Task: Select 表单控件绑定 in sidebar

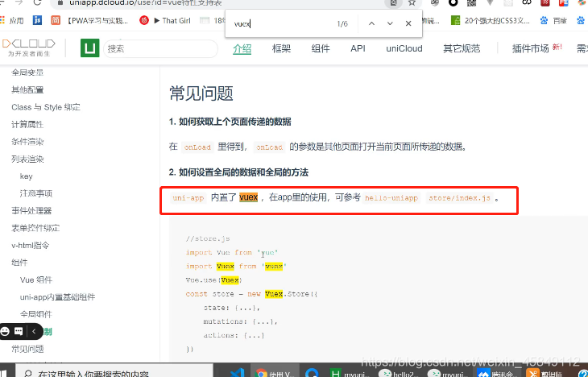Action: click(35, 228)
